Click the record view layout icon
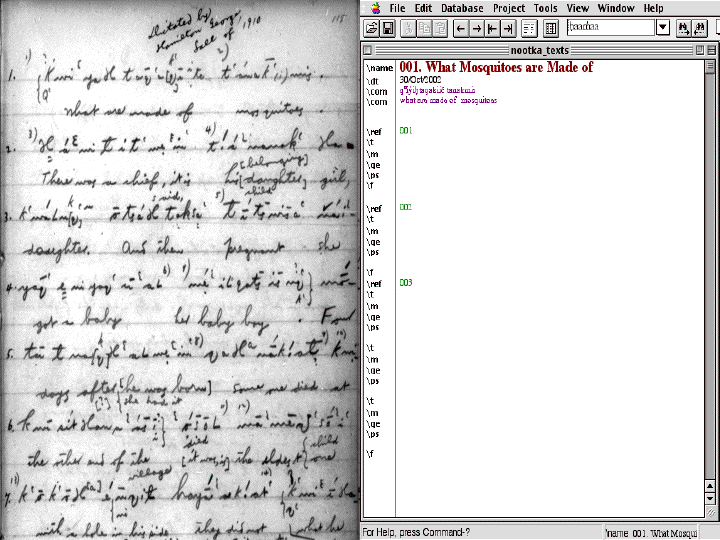Viewport: 720px width, 540px height. click(x=529, y=28)
